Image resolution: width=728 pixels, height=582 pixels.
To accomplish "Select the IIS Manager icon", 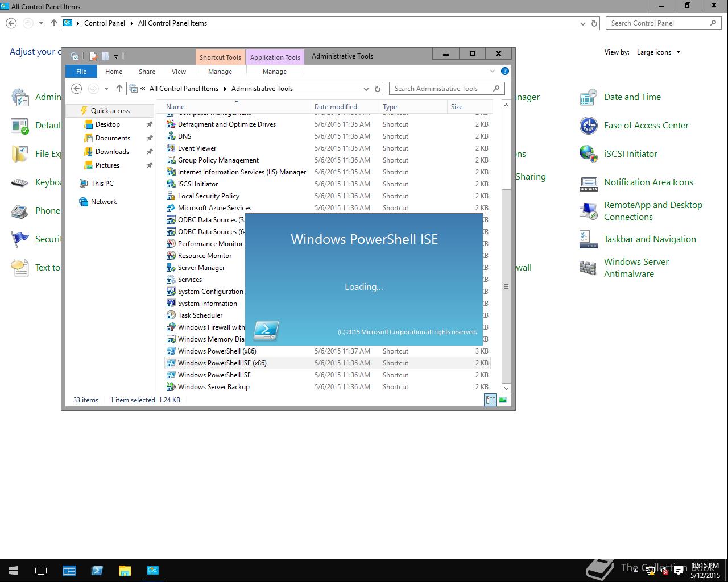I will point(171,172).
